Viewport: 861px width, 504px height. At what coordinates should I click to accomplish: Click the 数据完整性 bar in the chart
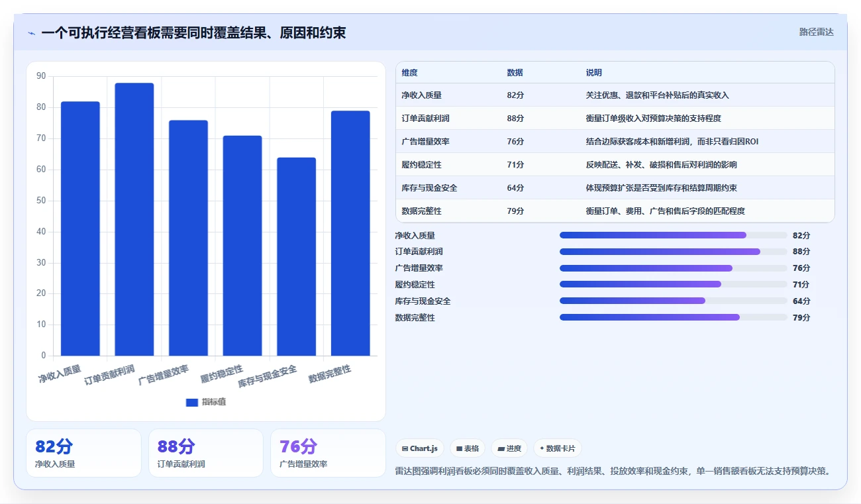[x=350, y=233]
